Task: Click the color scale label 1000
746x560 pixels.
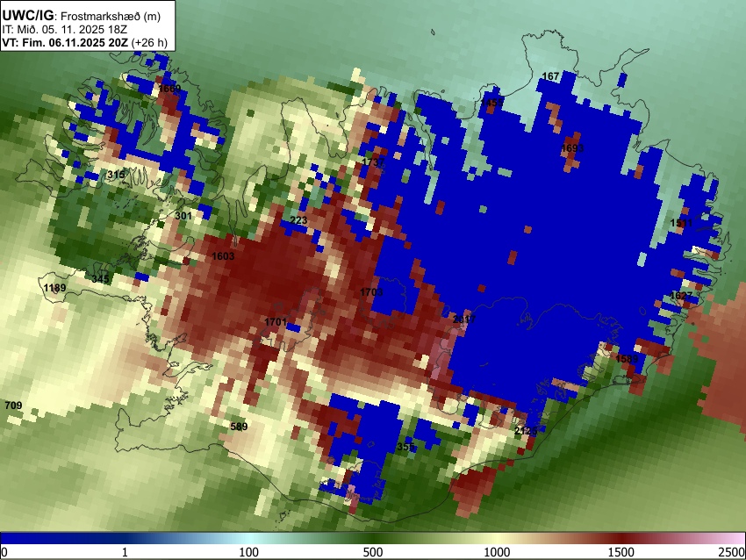Action: [497, 552]
